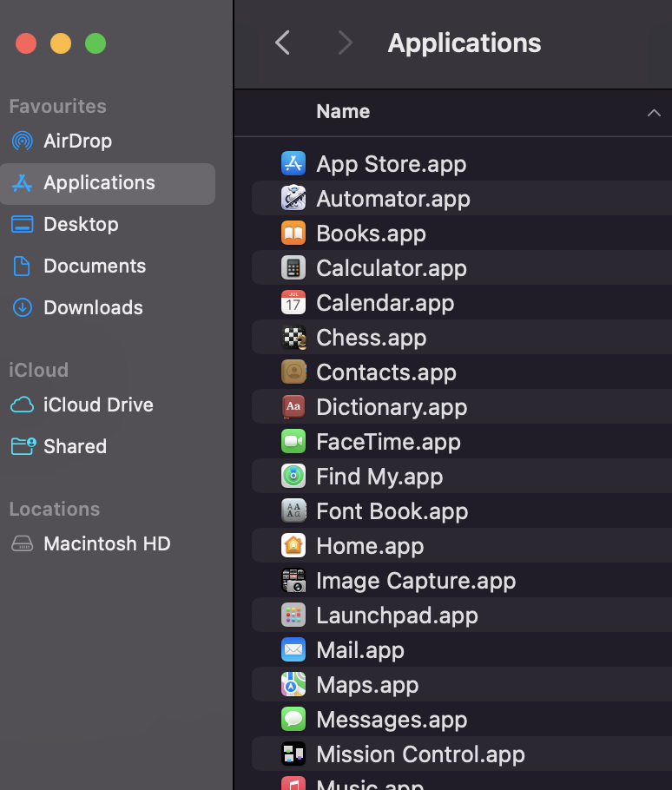672x790 pixels.
Task: Select the Calendar app icon
Action: pyautogui.click(x=293, y=302)
